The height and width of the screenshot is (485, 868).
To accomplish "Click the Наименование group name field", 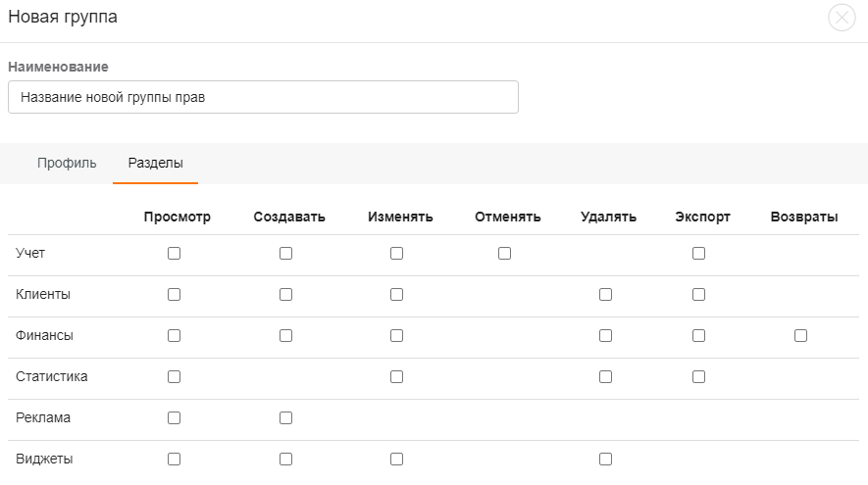I will pyautogui.click(x=263, y=97).
